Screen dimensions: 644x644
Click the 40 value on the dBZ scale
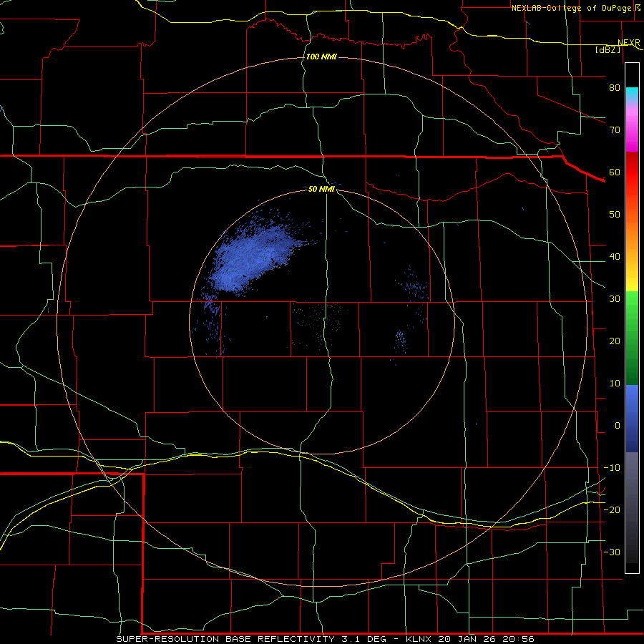click(x=615, y=257)
